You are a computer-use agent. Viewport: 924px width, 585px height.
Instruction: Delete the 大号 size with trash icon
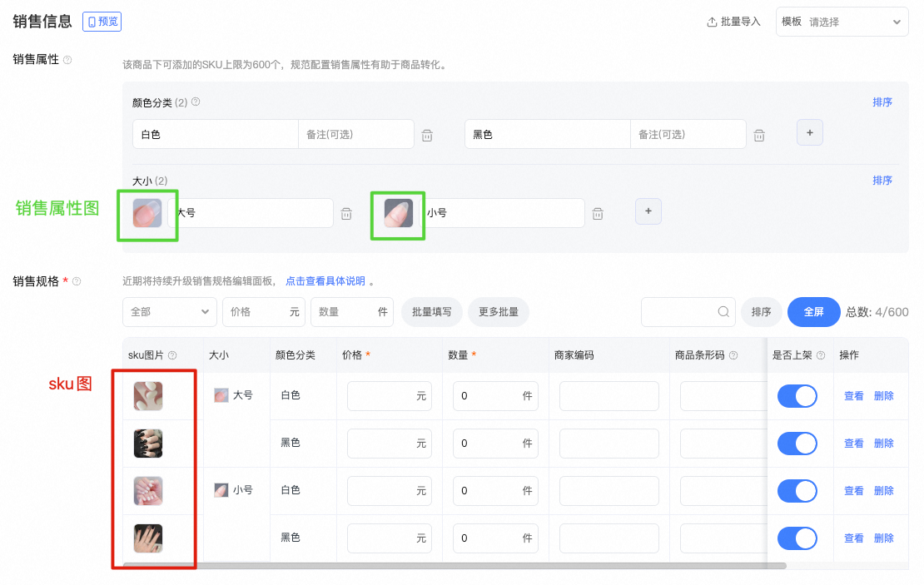click(346, 214)
